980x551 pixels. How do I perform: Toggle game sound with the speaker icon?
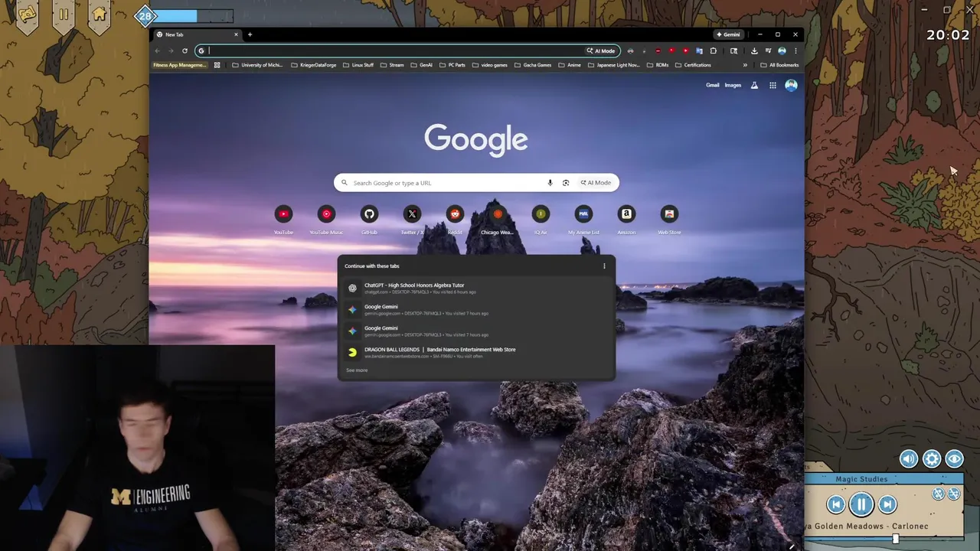coord(908,458)
